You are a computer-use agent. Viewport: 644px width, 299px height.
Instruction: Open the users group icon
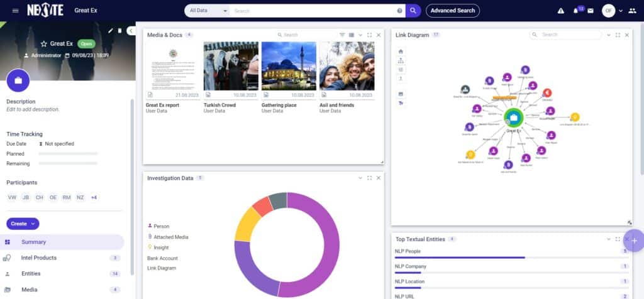[x=632, y=11]
